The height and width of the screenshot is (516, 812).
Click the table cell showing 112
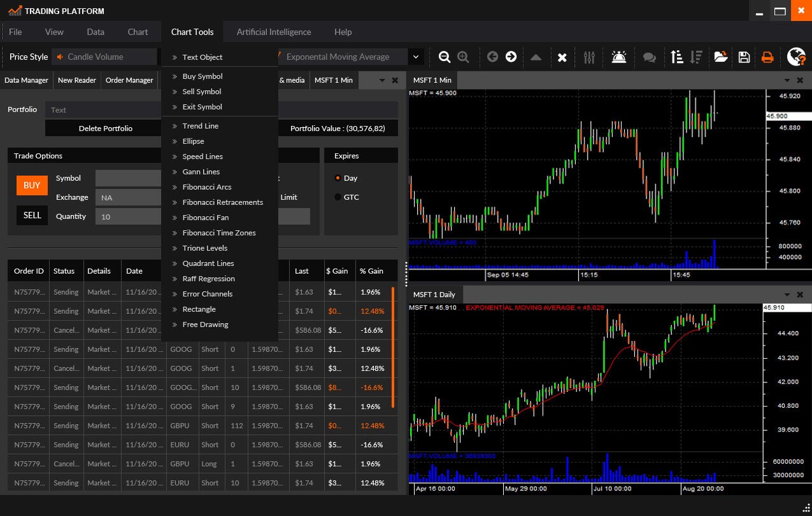point(238,426)
